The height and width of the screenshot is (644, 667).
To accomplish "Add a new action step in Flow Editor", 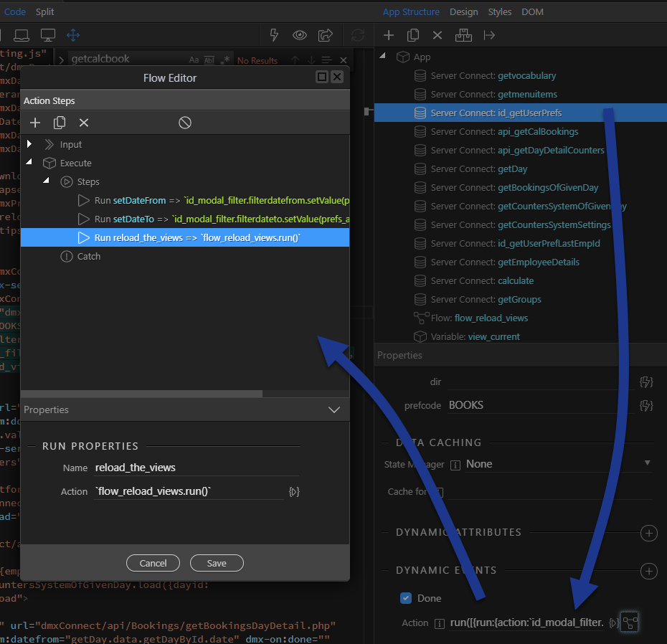I will coord(34,123).
